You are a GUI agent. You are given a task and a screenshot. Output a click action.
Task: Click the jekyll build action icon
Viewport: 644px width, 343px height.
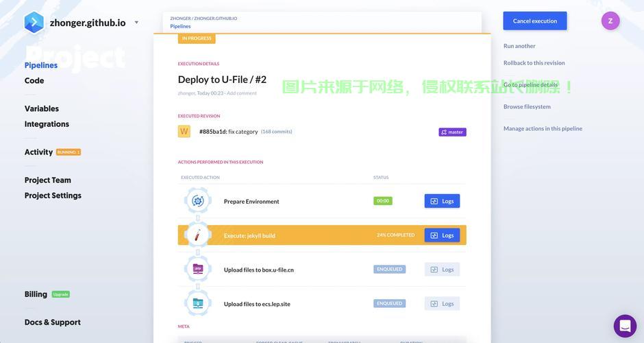click(198, 235)
